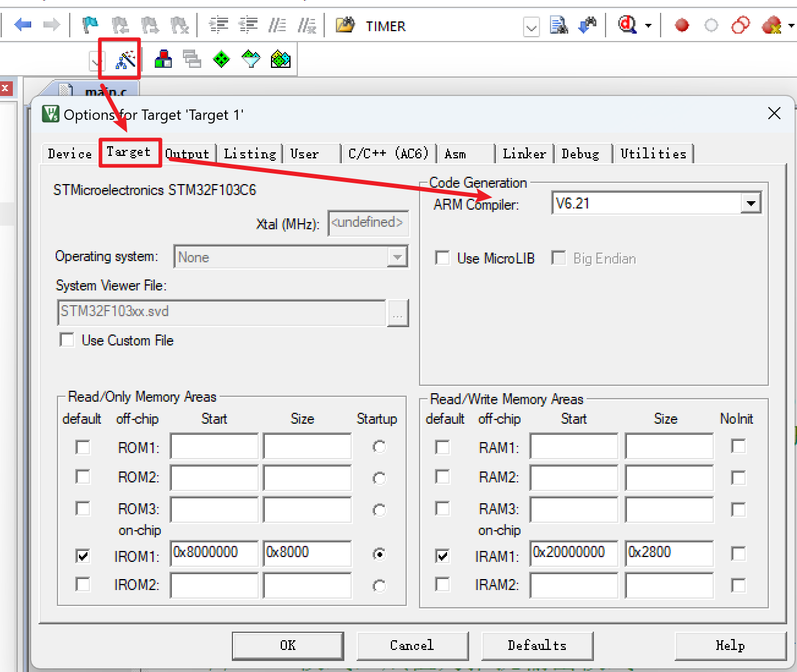797x672 pixels.
Task: Go to previous bookmark using flag icon
Action: 120,25
